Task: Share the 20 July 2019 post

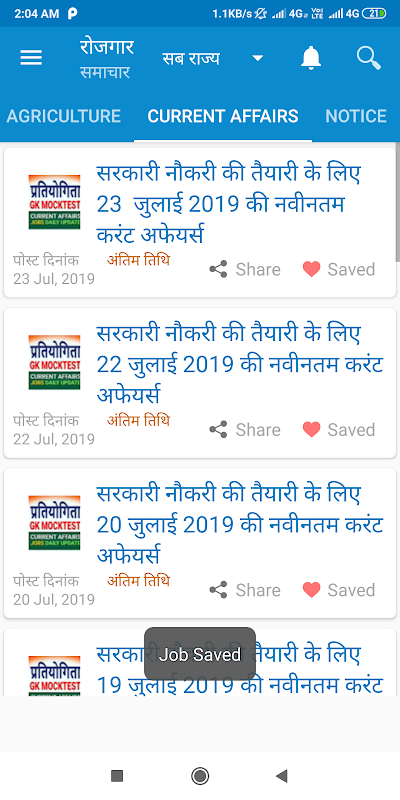Action: [245, 590]
